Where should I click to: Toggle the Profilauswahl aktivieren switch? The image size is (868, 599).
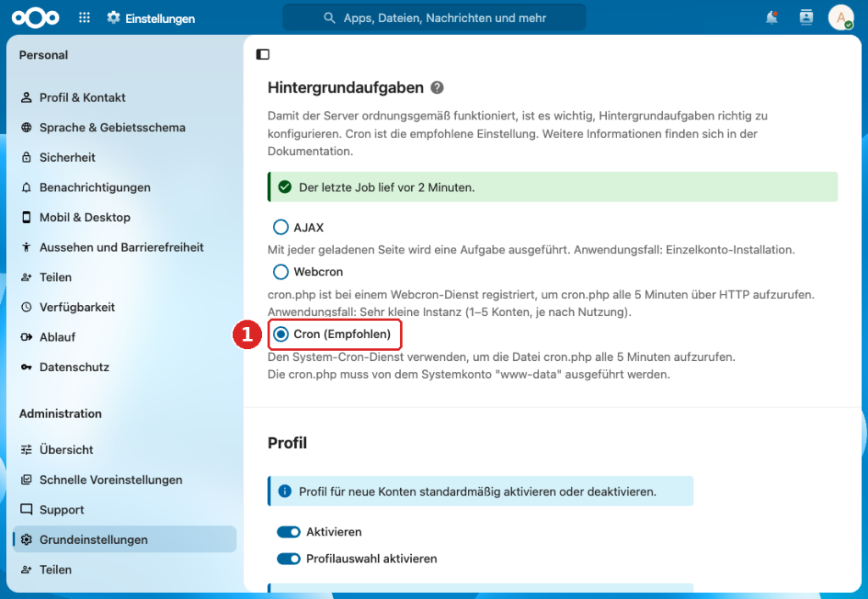(x=288, y=558)
